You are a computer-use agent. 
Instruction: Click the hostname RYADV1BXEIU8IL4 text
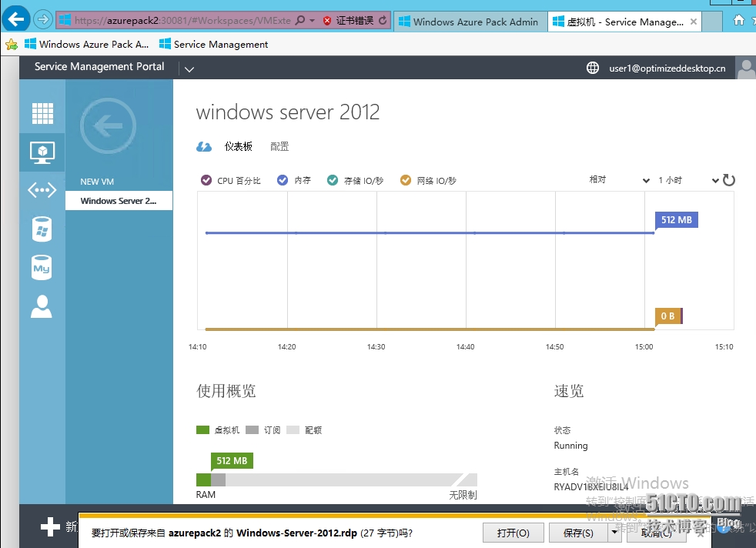(591, 486)
